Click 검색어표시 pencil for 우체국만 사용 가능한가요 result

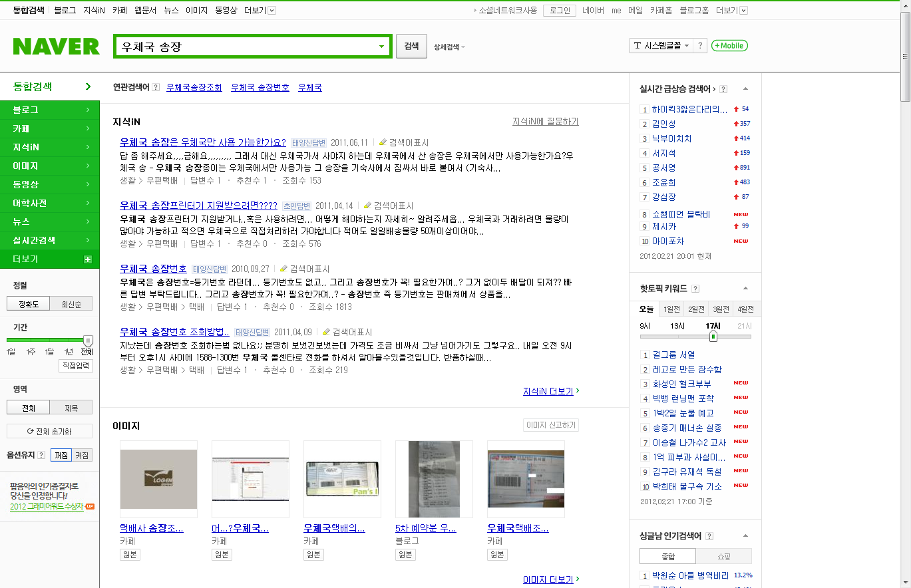403,142
